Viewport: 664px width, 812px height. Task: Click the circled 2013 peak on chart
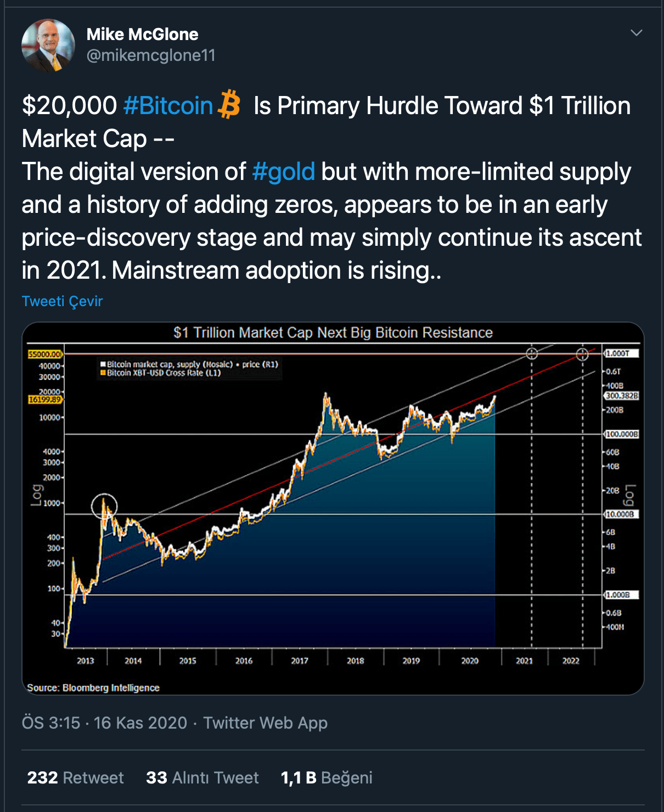104,506
